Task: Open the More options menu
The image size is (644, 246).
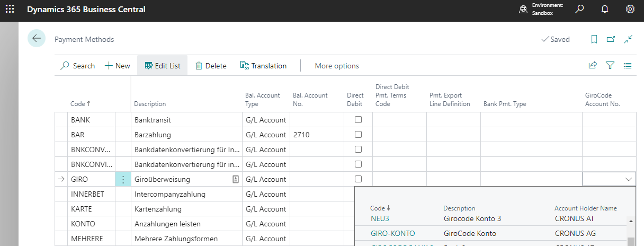Action: point(337,66)
